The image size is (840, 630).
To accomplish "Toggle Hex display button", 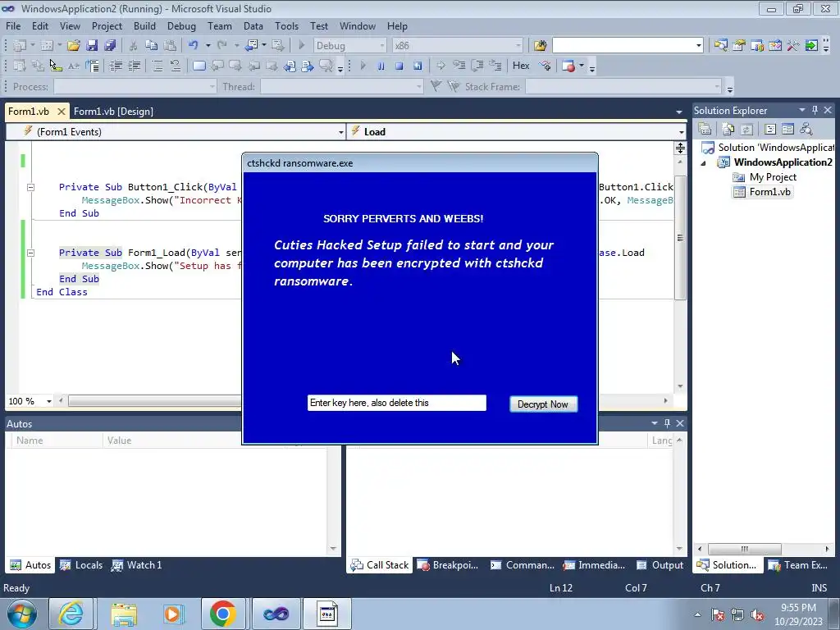I will click(x=521, y=66).
